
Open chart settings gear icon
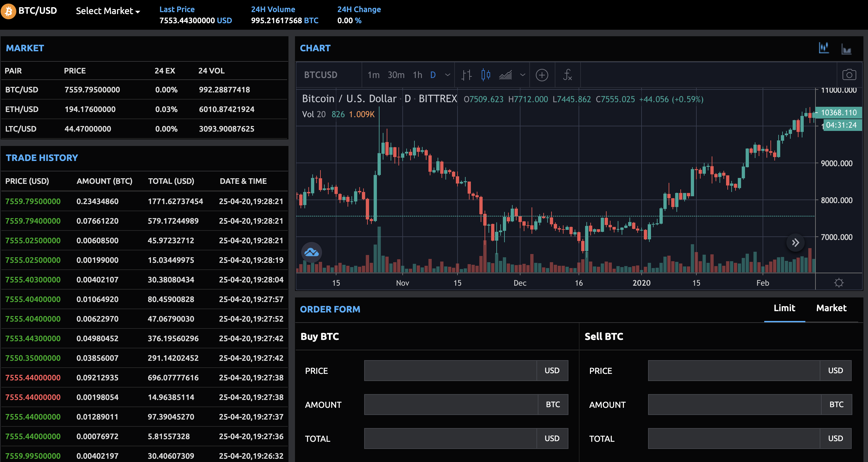(x=839, y=283)
